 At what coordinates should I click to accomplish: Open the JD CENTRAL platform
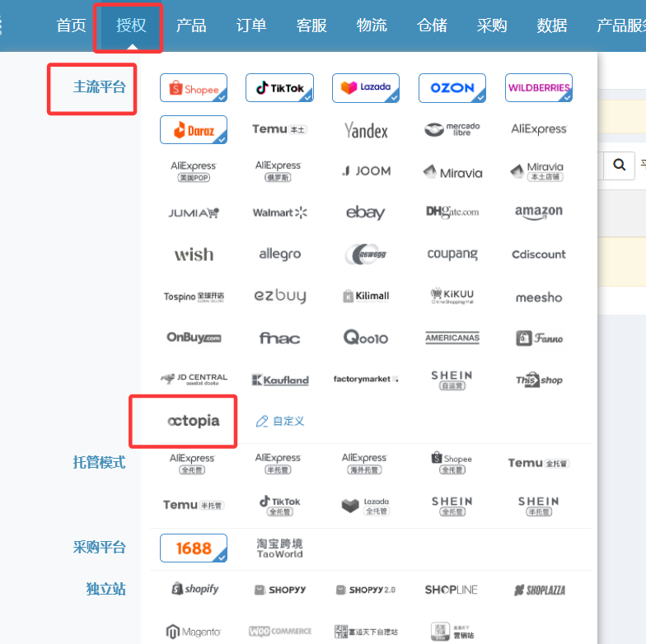click(x=194, y=379)
